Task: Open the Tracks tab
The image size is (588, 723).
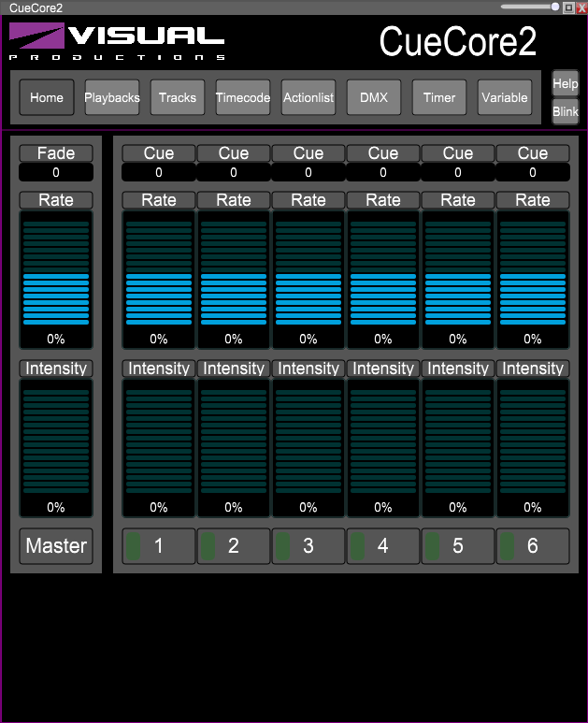Action: [178, 97]
